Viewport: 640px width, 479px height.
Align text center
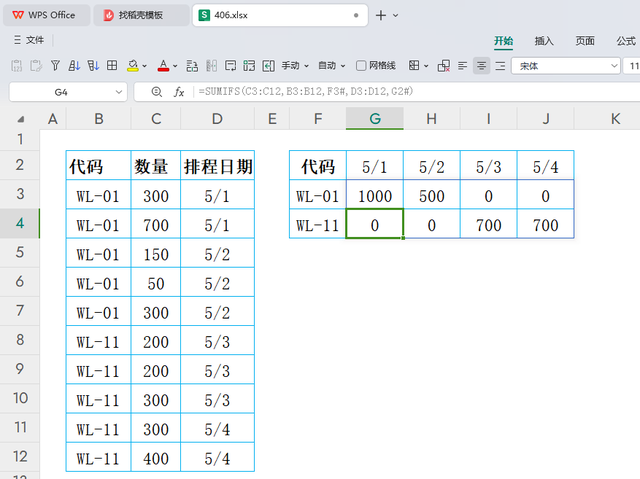[x=482, y=66]
